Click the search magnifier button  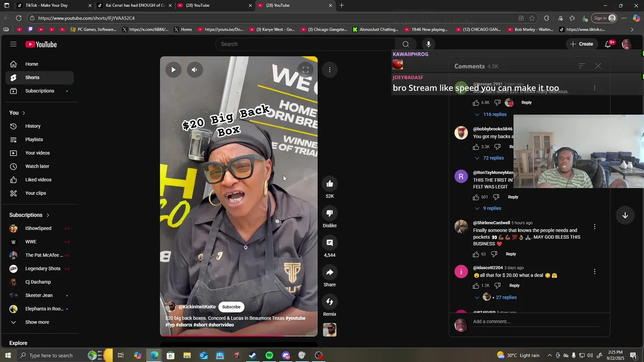(x=406, y=44)
